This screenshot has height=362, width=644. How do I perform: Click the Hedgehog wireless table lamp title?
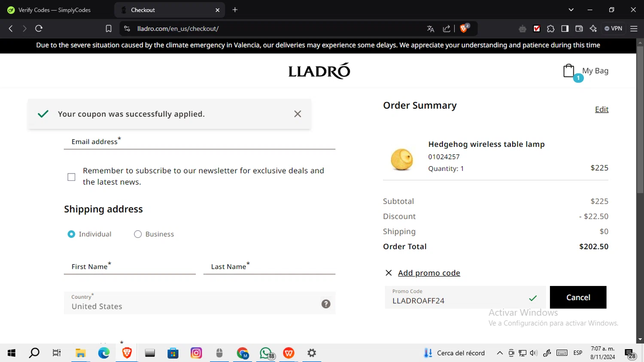tap(486, 144)
